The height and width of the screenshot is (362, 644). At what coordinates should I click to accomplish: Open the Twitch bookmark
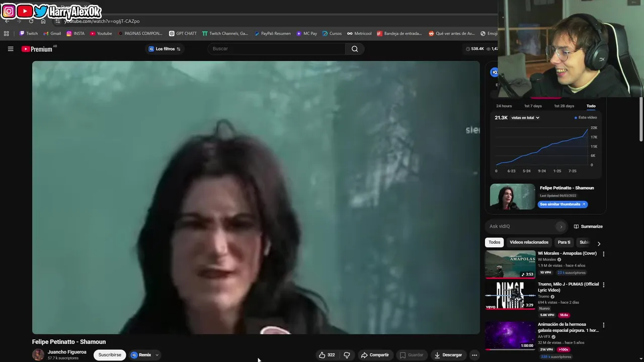29,34
